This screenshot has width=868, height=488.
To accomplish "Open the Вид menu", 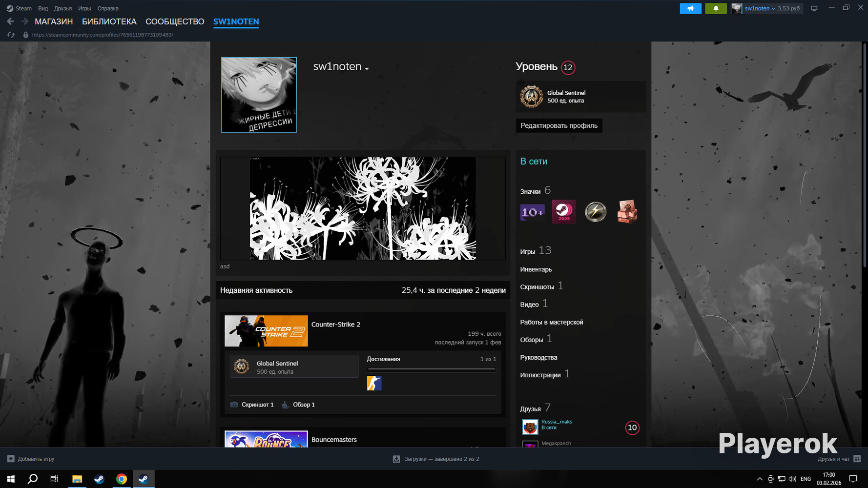I will [x=43, y=8].
